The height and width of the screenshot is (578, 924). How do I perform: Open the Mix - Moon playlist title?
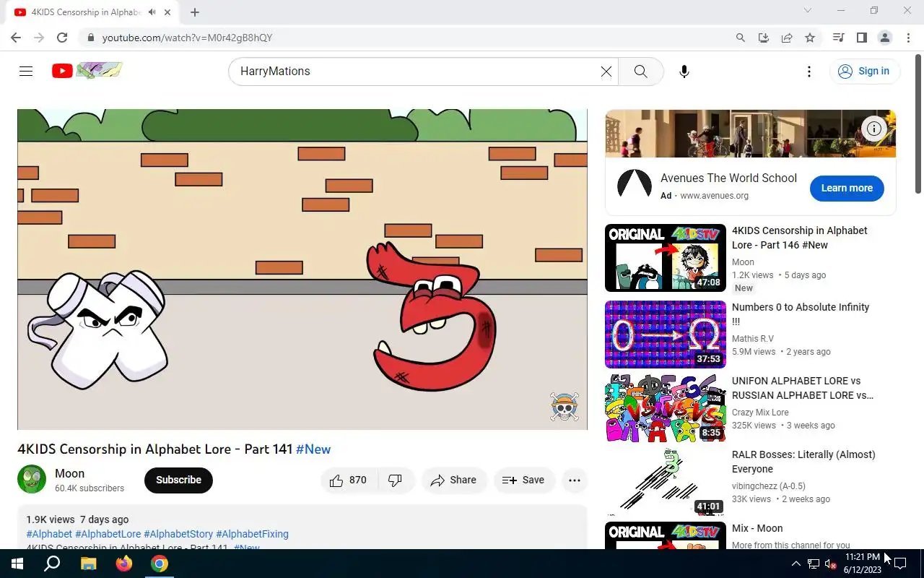click(757, 528)
